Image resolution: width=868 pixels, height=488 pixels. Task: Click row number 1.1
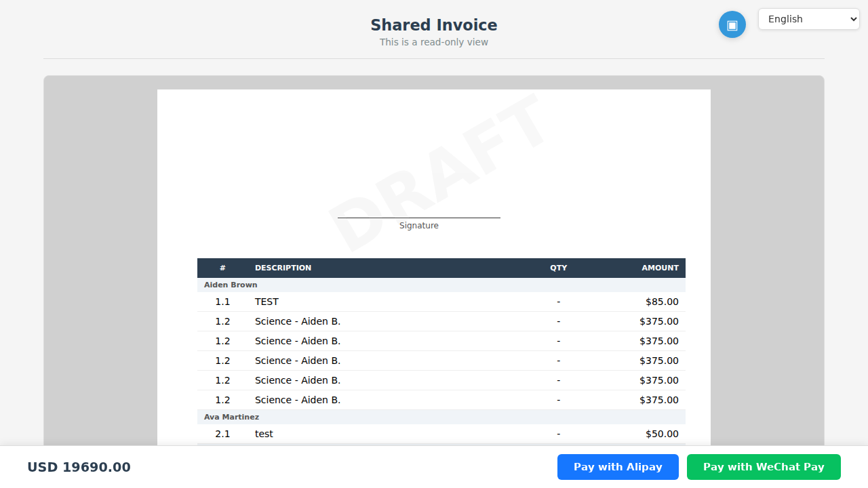[222, 302]
